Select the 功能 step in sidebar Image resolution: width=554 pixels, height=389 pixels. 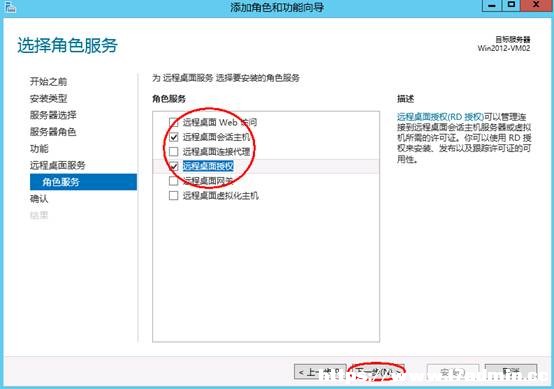[x=39, y=148]
